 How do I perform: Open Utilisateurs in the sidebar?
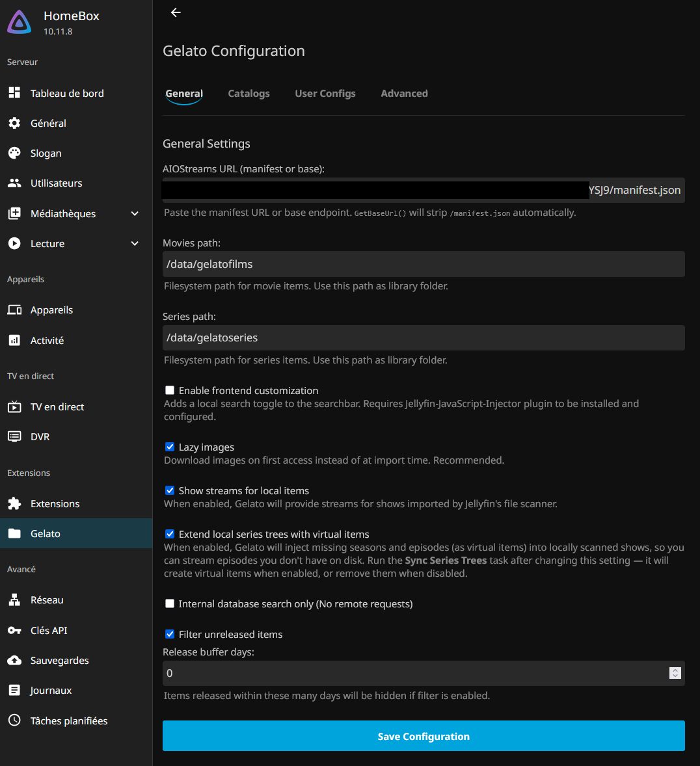[x=76, y=183]
